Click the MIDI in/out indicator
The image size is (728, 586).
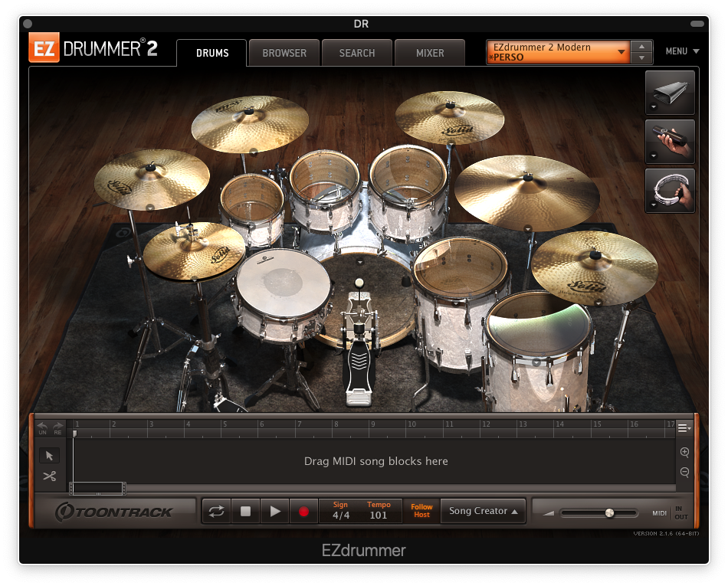coord(671,512)
